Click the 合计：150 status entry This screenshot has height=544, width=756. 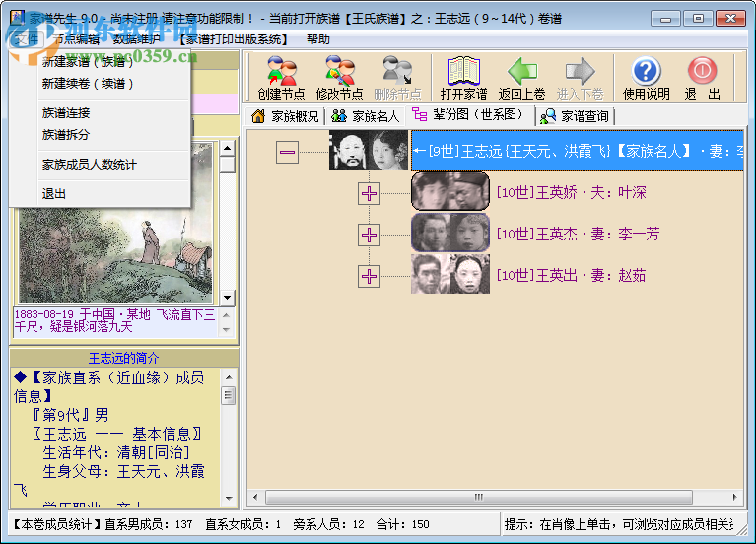tap(402, 524)
